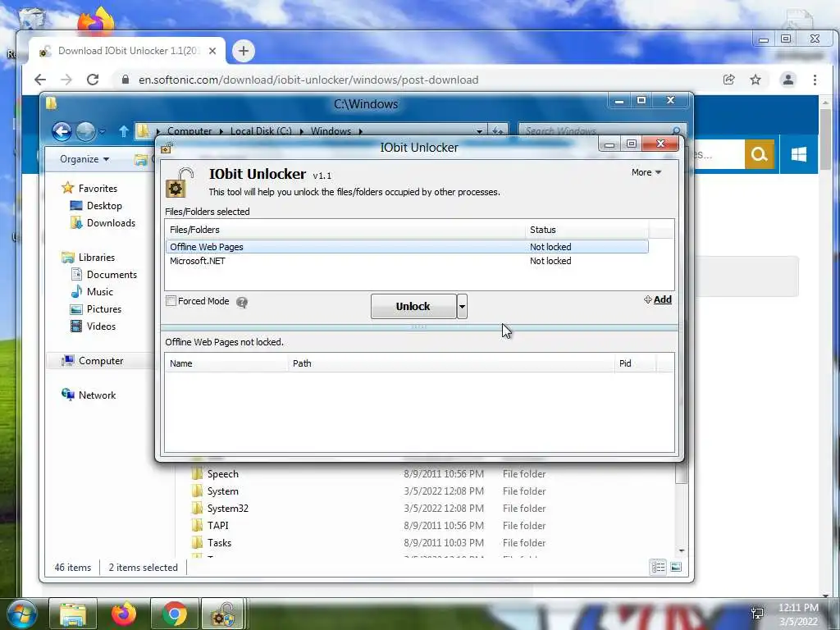Open Desktop in Explorer sidebar
Image resolution: width=840 pixels, height=630 pixels.
(97, 206)
